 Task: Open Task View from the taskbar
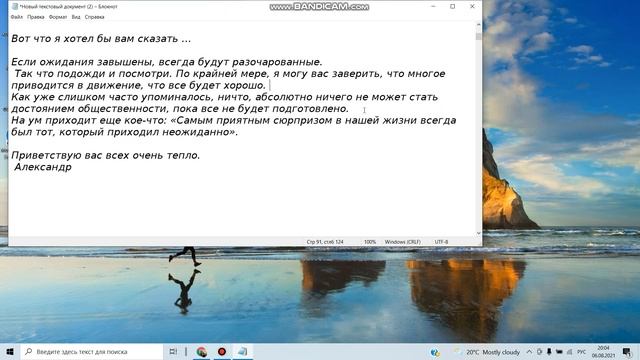tap(173, 351)
